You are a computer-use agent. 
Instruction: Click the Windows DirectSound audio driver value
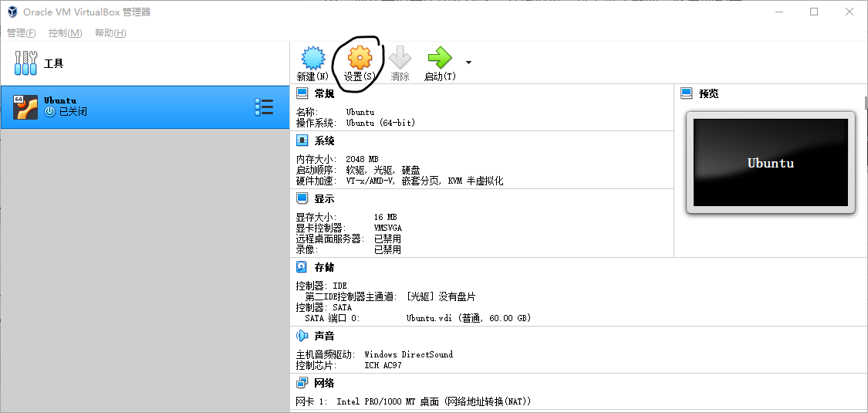[408, 354]
